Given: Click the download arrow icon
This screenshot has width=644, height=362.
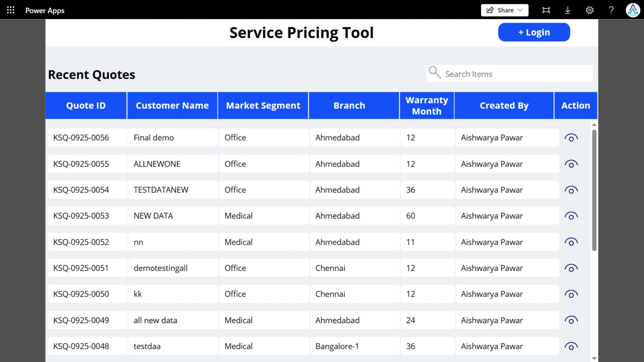Looking at the screenshot, I should click(568, 10).
